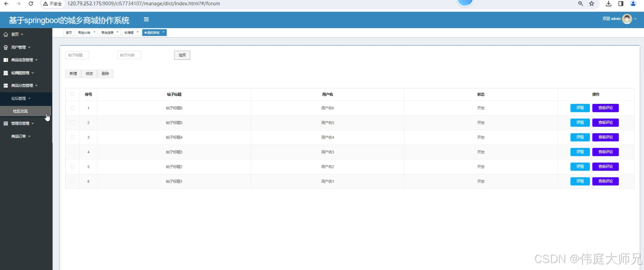The height and width of the screenshot is (270, 644).
Task: Check the box for row 帖子标题3
Action: (72, 152)
